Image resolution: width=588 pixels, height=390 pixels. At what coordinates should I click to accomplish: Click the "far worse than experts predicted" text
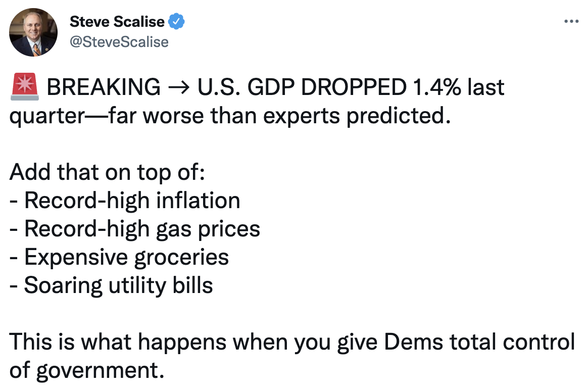276,116
